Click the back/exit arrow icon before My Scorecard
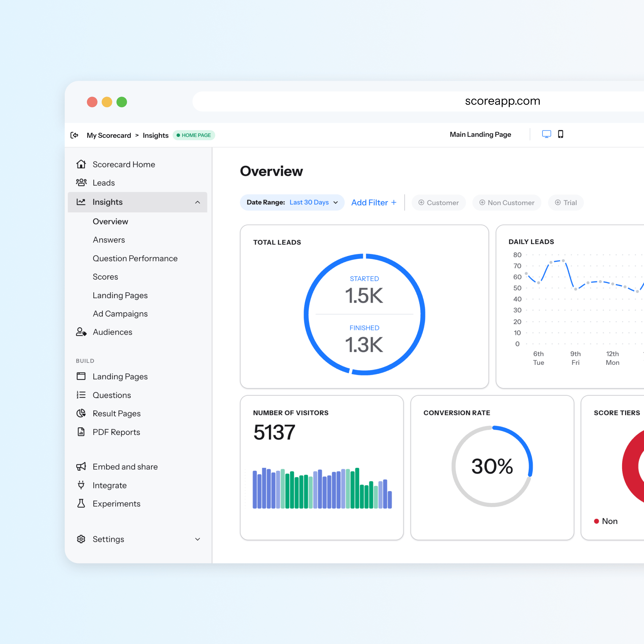This screenshot has height=644, width=644. tap(74, 135)
